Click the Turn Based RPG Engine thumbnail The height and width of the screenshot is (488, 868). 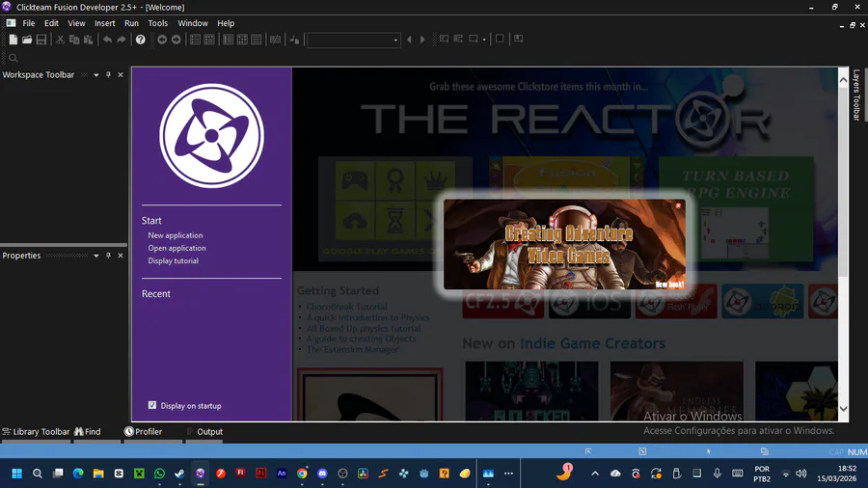coord(736,209)
